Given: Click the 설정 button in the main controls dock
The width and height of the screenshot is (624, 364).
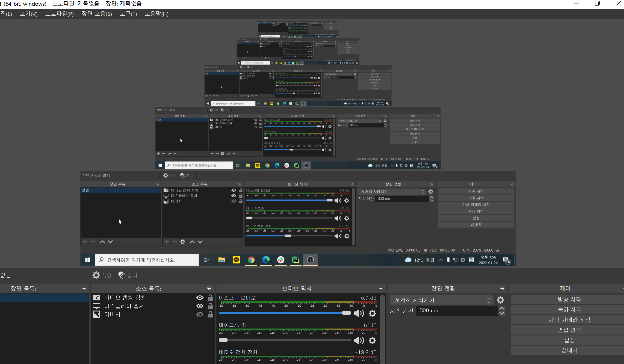Looking at the screenshot, I should click(x=569, y=340).
